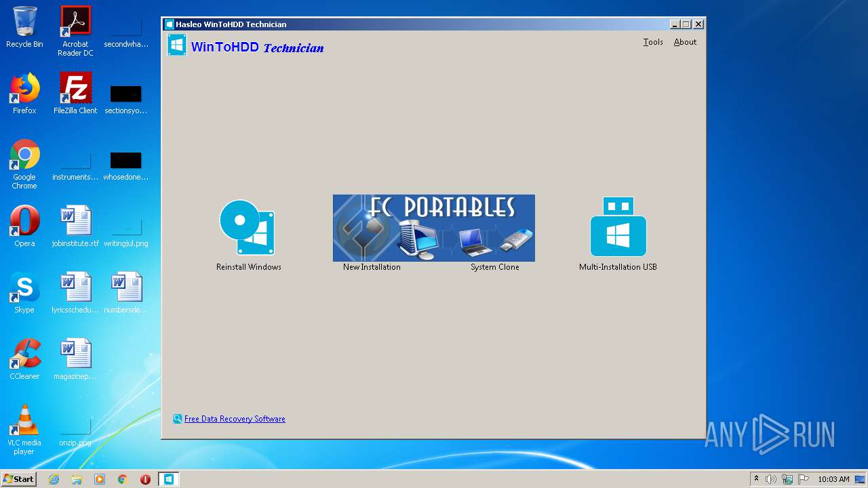Open Windows Explorer folder in taskbar

77,479
